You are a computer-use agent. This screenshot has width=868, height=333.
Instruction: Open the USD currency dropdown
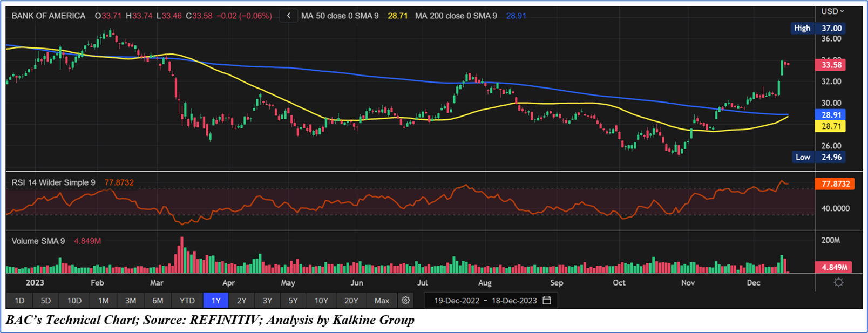tap(832, 11)
